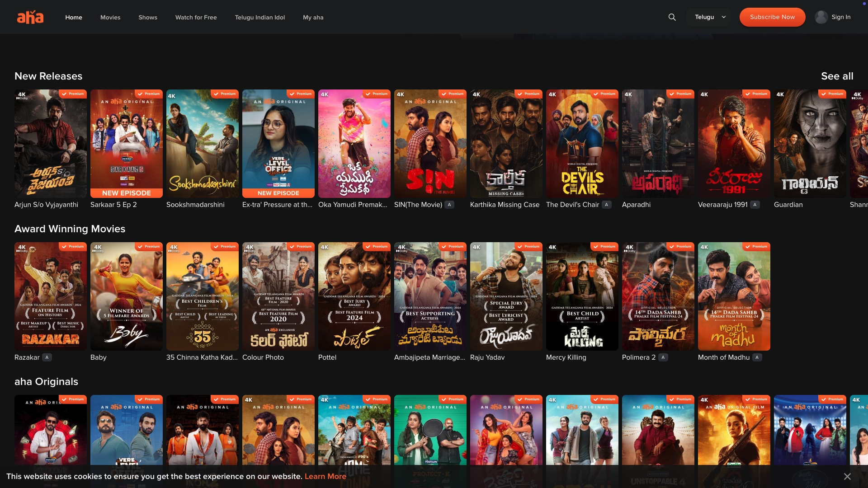Select the SIN(The Movie) thumbnail

(430, 144)
